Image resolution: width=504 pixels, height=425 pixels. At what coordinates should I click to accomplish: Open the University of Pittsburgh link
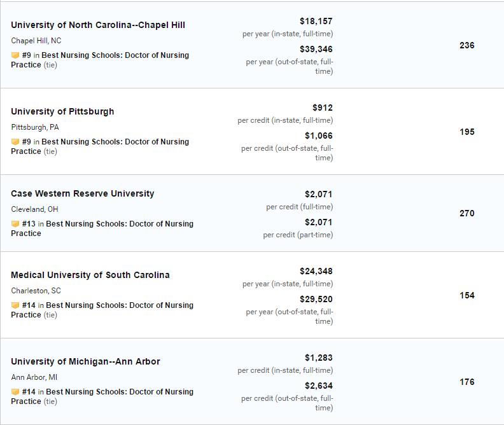(x=62, y=111)
